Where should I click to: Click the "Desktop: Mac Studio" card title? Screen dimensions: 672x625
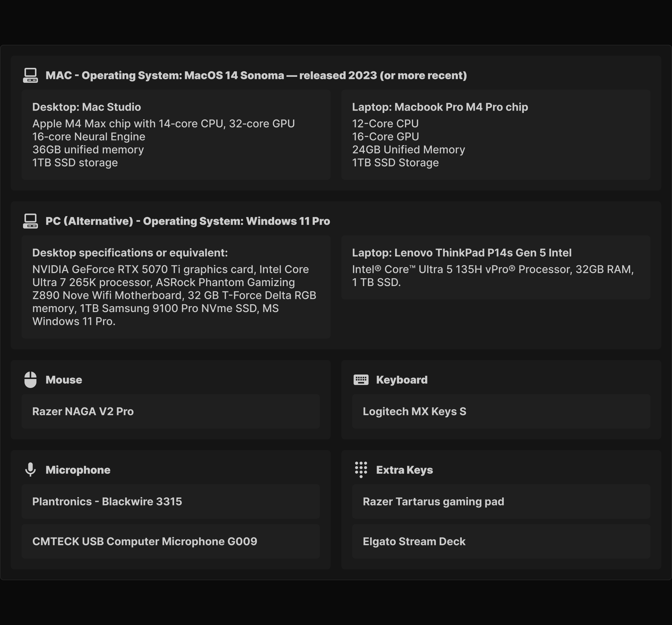click(87, 107)
